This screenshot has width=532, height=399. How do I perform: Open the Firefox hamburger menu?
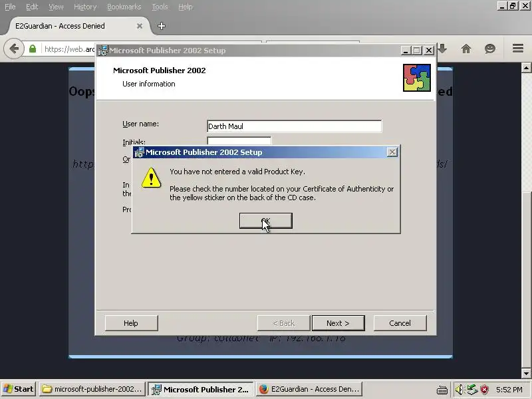coord(518,49)
